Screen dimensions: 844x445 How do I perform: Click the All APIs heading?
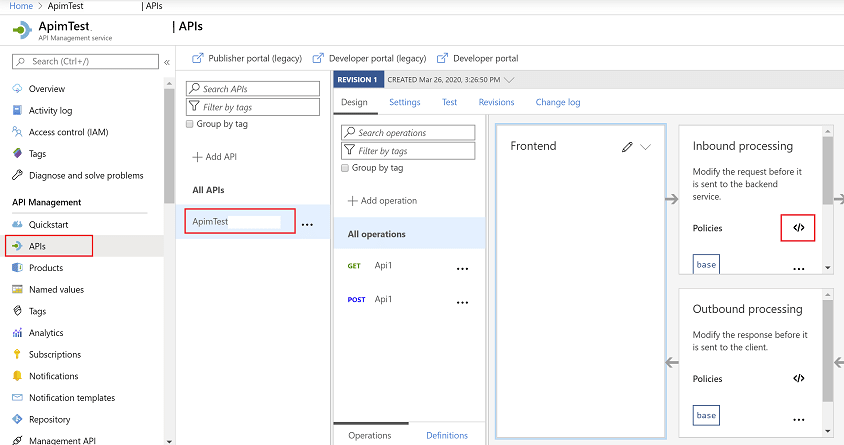pos(208,190)
